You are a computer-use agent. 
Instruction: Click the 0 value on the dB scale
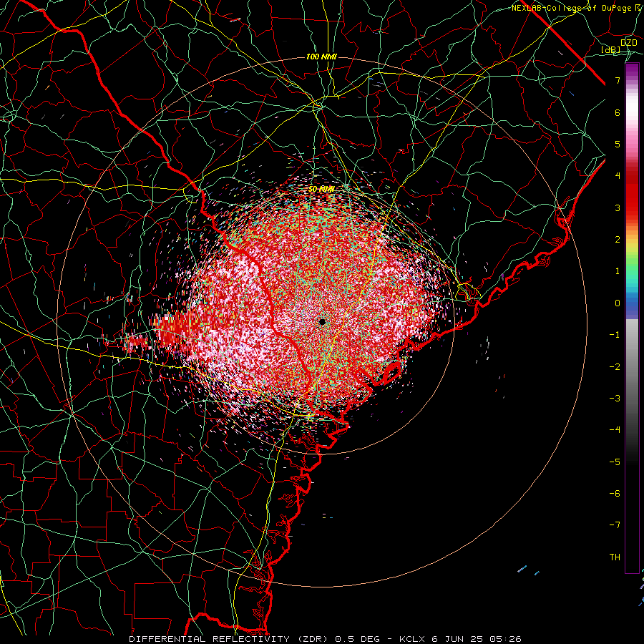click(x=618, y=303)
